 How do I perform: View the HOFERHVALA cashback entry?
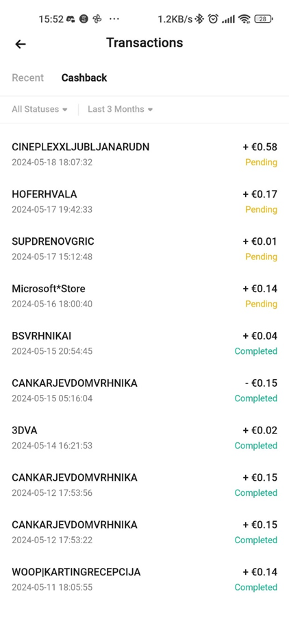pos(144,202)
